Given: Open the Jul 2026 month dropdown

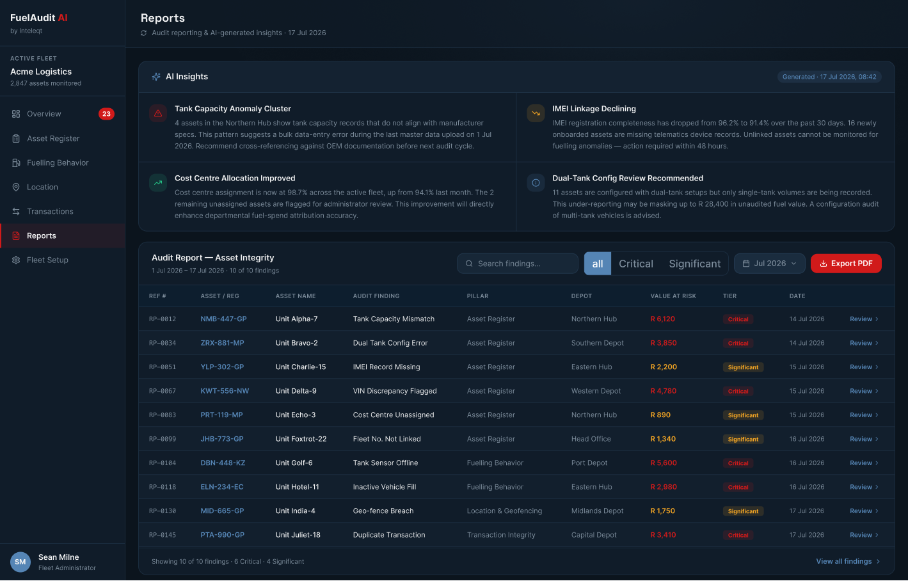Looking at the screenshot, I should point(770,264).
